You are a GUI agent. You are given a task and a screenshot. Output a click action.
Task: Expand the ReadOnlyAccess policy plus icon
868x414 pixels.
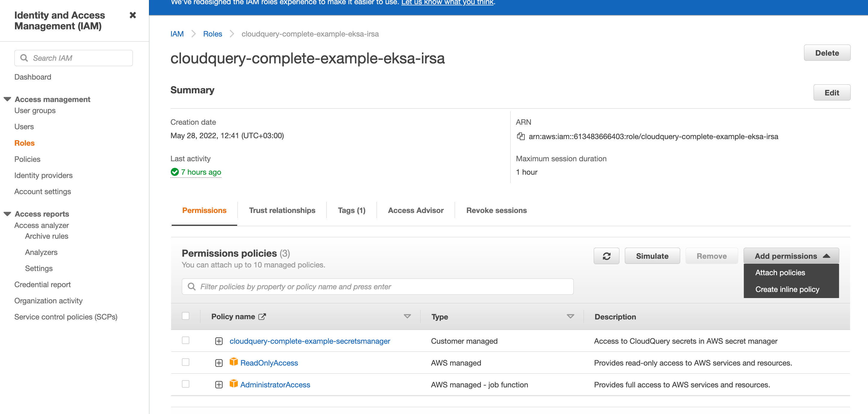click(219, 363)
